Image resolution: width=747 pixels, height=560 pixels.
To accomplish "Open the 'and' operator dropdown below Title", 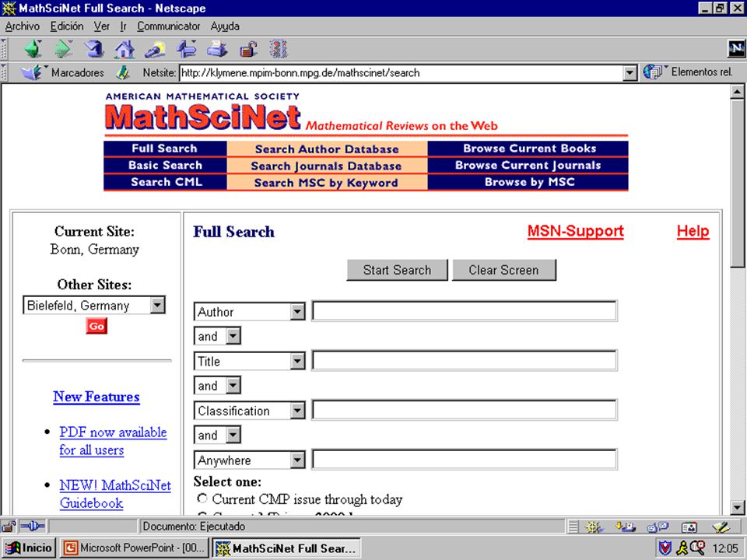I will pyautogui.click(x=233, y=386).
